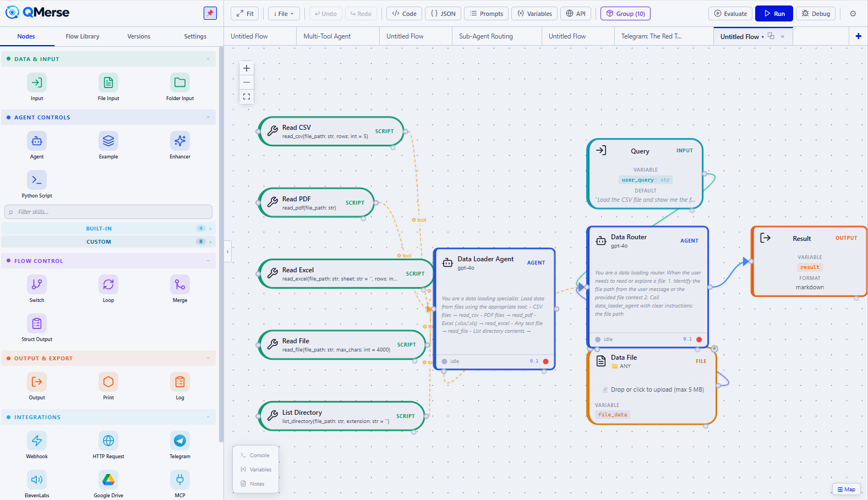Add a new flow tab
This screenshot has height=500, width=868.
(x=858, y=36)
